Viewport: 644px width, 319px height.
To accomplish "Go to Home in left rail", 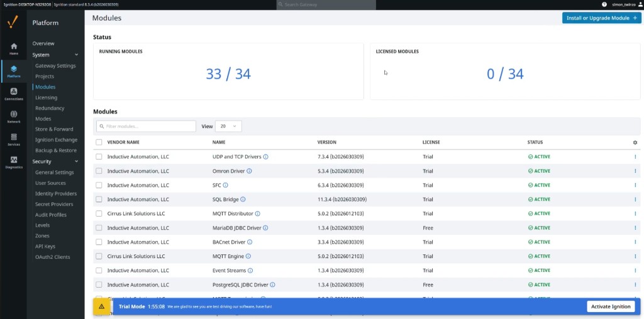I will tap(14, 48).
